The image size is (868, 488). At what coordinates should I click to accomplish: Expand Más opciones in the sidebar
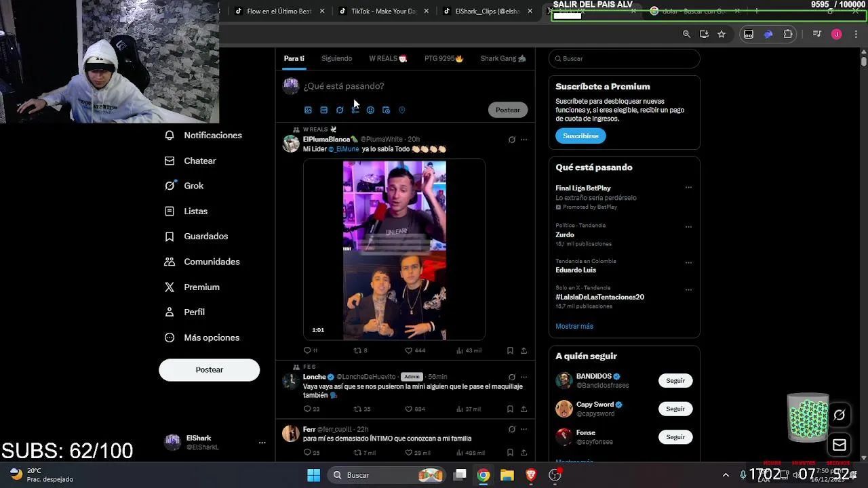click(x=202, y=338)
